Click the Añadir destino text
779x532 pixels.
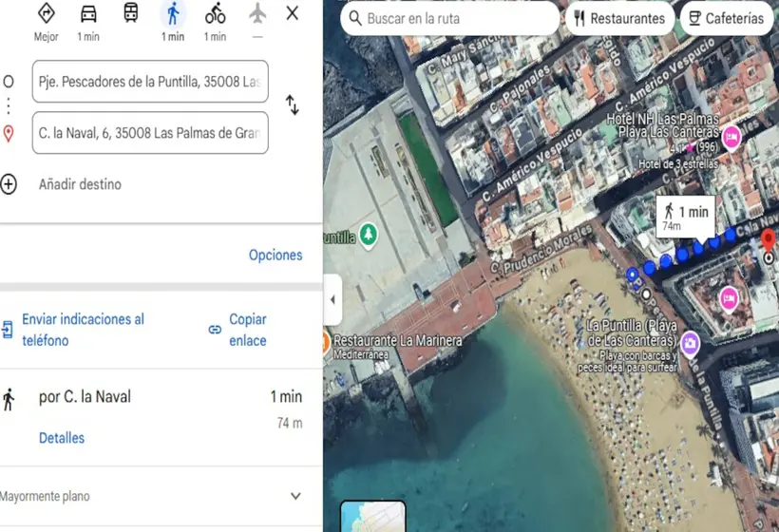[x=80, y=184]
